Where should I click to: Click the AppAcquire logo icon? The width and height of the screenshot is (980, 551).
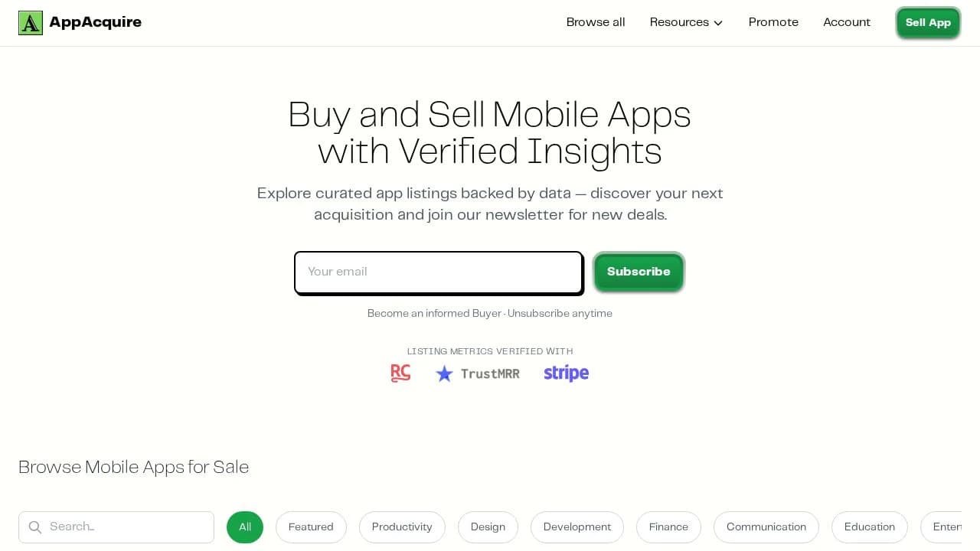[x=31, y=22]
